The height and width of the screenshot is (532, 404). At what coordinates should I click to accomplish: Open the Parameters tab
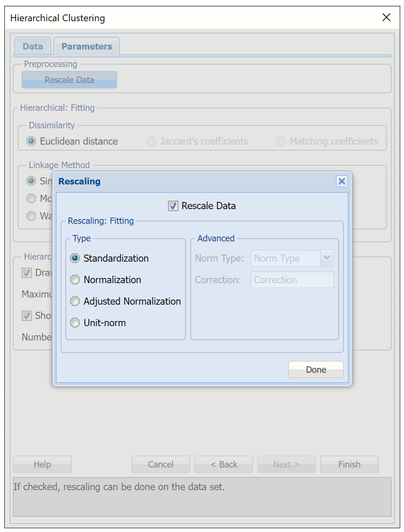(x=87, y=46)
